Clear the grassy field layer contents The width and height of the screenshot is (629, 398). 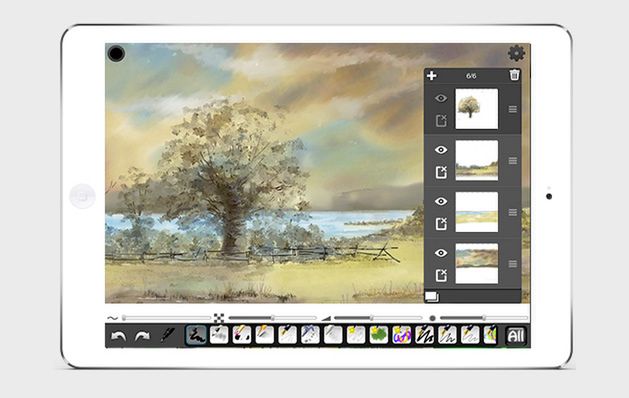coord(441,172)
